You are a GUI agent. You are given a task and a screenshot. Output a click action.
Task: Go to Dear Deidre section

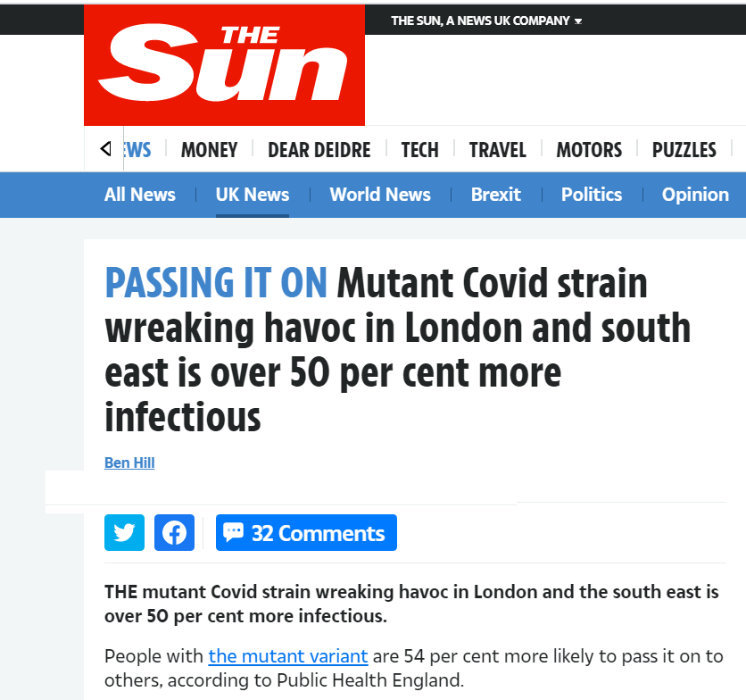pyautogui.click(x=319, y=150)
